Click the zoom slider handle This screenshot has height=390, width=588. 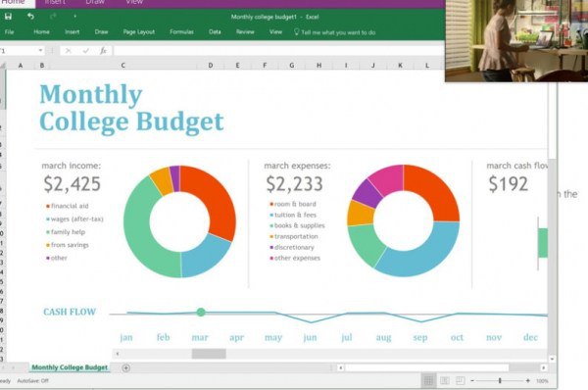pyautogui.click(x=500, y=381)
